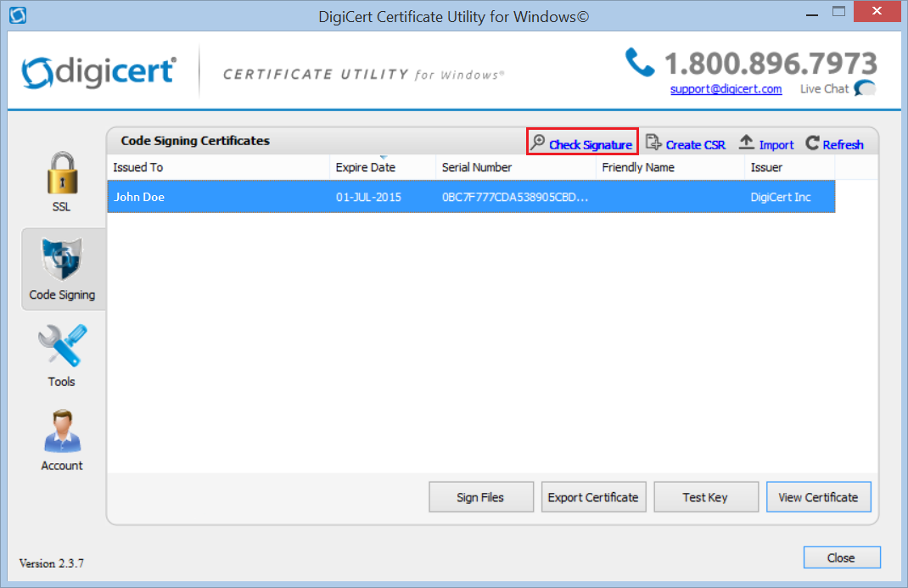Open the Tools wrench icon
Screen dimensions: 908x588
[62, 346]
